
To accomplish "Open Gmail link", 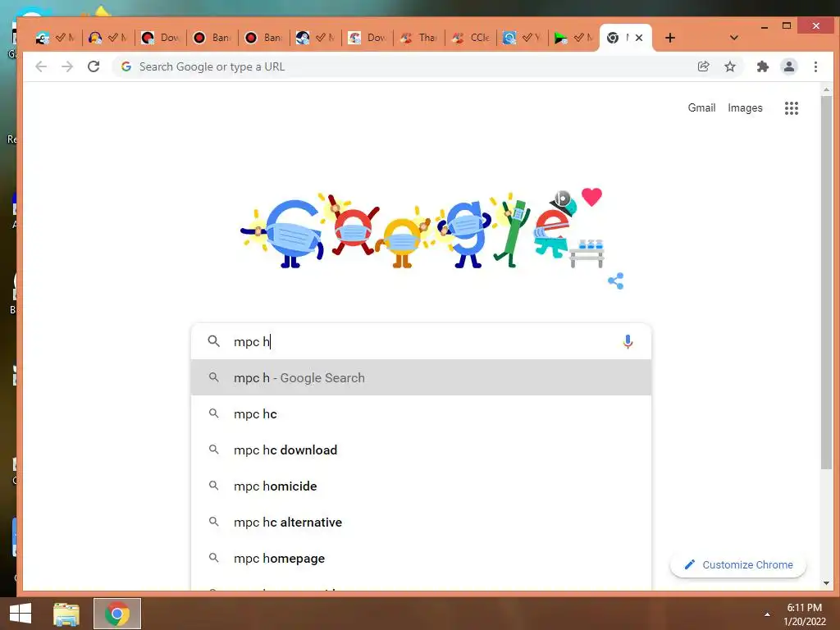I will (x=701, y=107).
